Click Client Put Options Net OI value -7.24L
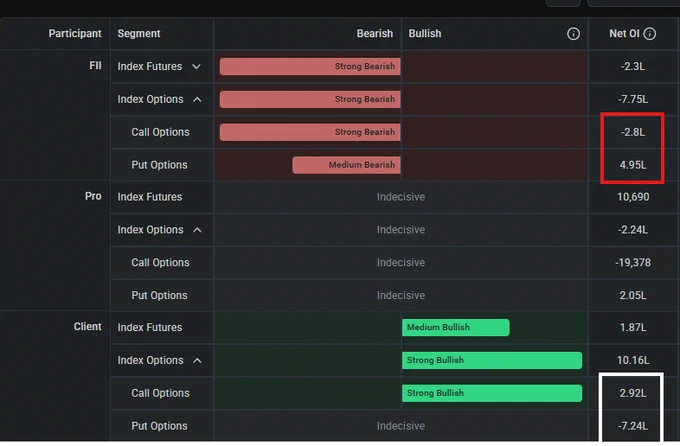 633,426
